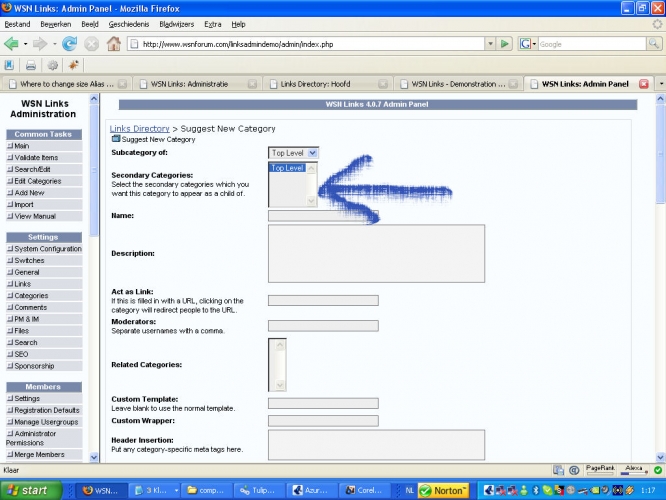Image resolution: width=666 pixels, height=500 pixels.
Task: Click the browser back arrow button
Action: click(13, 44)
